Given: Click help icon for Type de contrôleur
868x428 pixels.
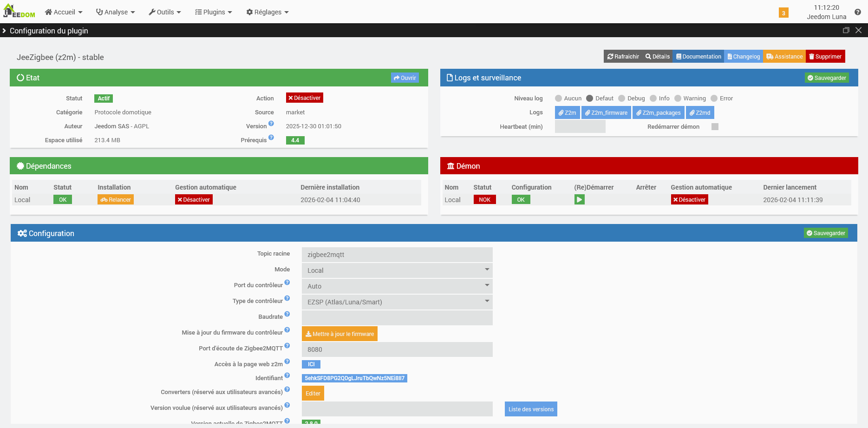Looking at the screenshot, I should coord(287,298).
